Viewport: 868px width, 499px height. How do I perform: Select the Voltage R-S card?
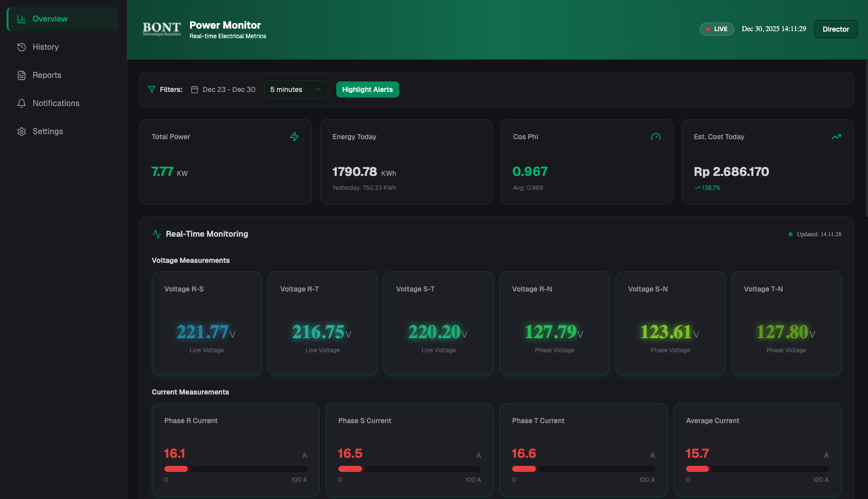tap(207, 323)
